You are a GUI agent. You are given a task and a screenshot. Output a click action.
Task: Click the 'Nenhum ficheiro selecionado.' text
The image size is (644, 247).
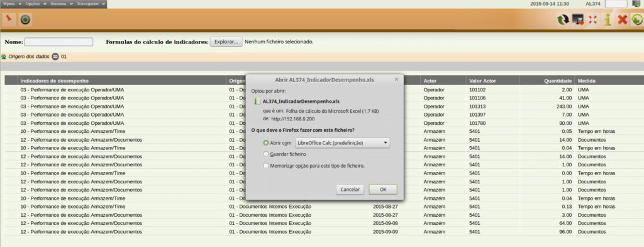click(279, 42)
